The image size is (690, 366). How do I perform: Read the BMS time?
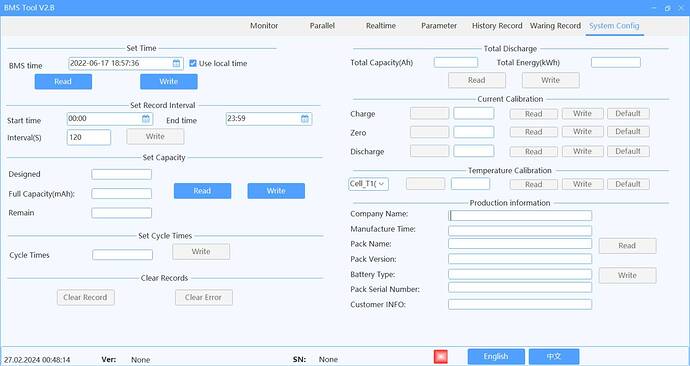coord(63,82)
